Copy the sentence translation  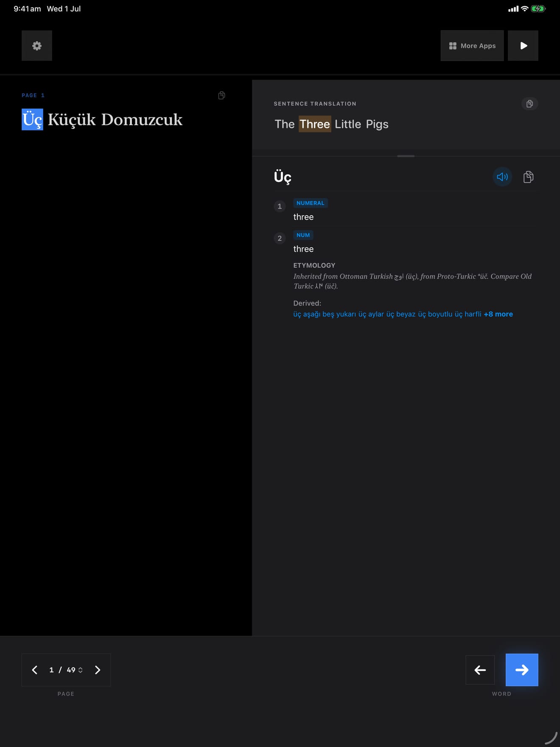pos(529,104)
